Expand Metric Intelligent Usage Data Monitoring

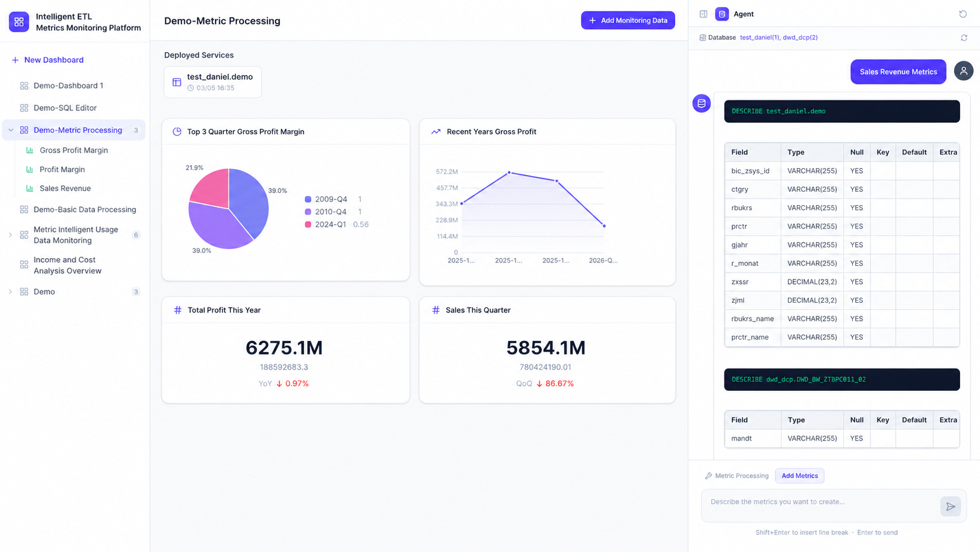tap(10, 235)
